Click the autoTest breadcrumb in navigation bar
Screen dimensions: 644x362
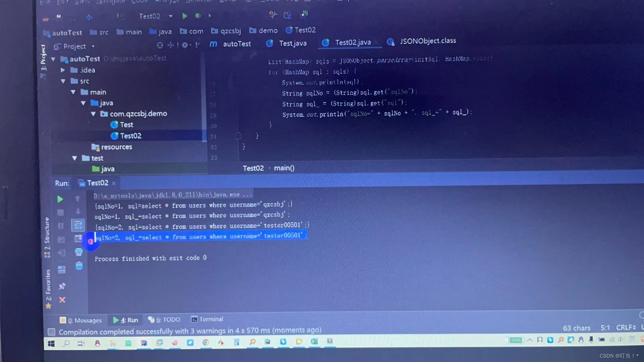coord(63,33)
